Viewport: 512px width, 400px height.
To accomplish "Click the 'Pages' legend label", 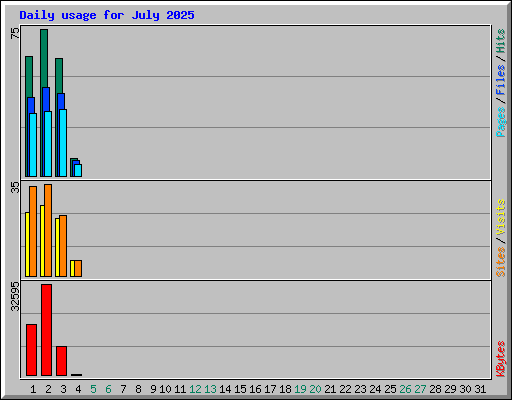I will pos(501,122).
